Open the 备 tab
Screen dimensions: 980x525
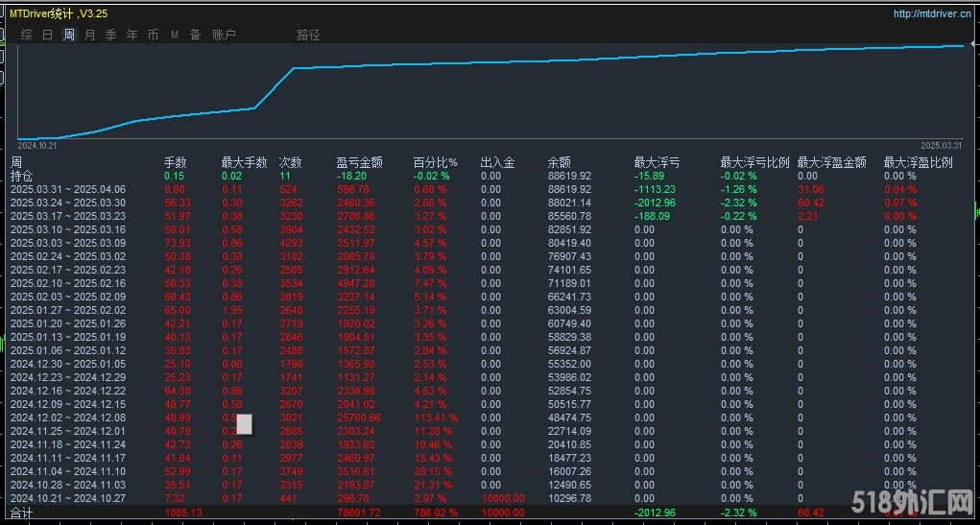click(196, 35)
